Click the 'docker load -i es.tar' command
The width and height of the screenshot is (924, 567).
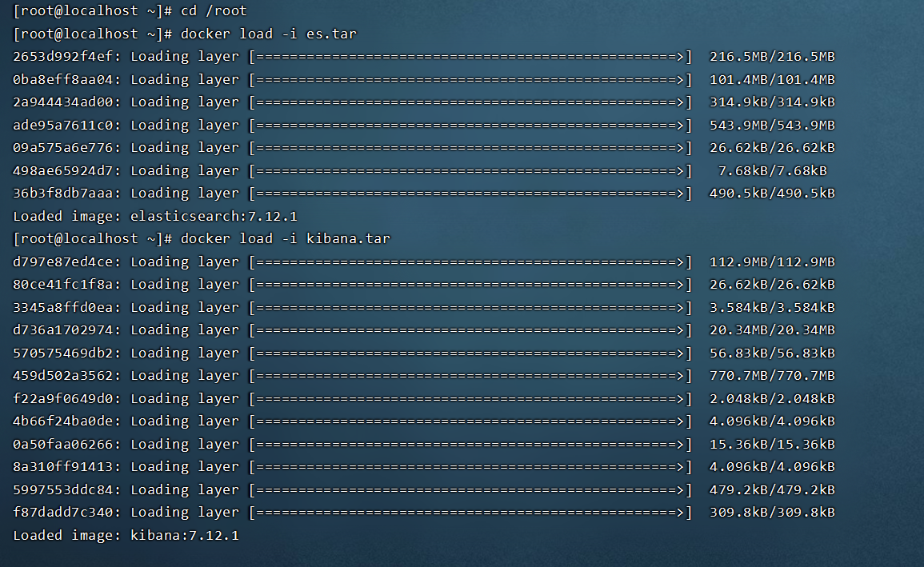268,34
